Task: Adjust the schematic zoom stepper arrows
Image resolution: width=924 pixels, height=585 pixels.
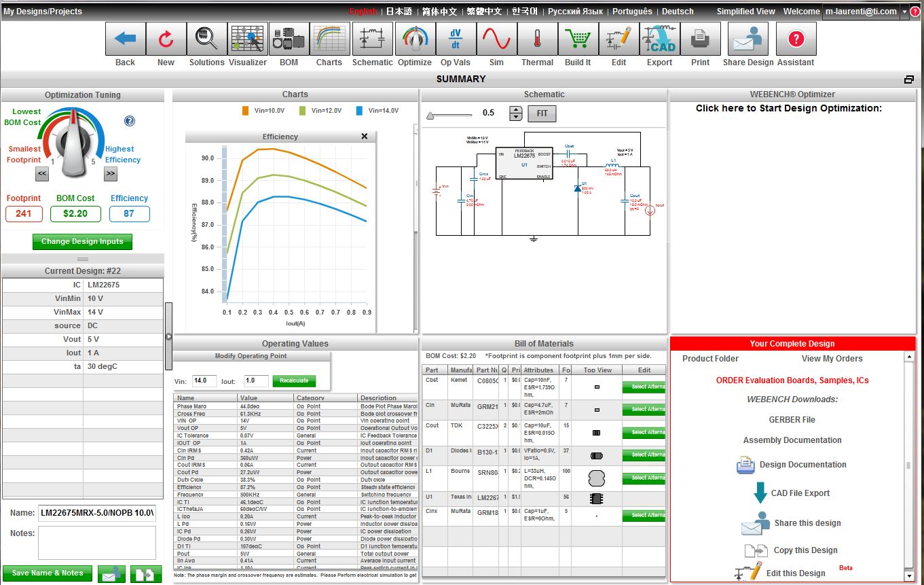Action: tap(516, 113)
